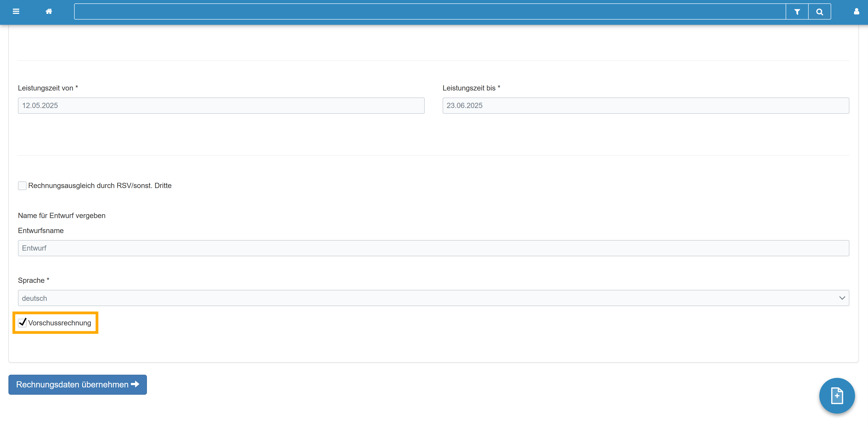Click the Sprache dropdown chevron arrow
This screenshot has width=868, height=427.
tap(842, 298)
